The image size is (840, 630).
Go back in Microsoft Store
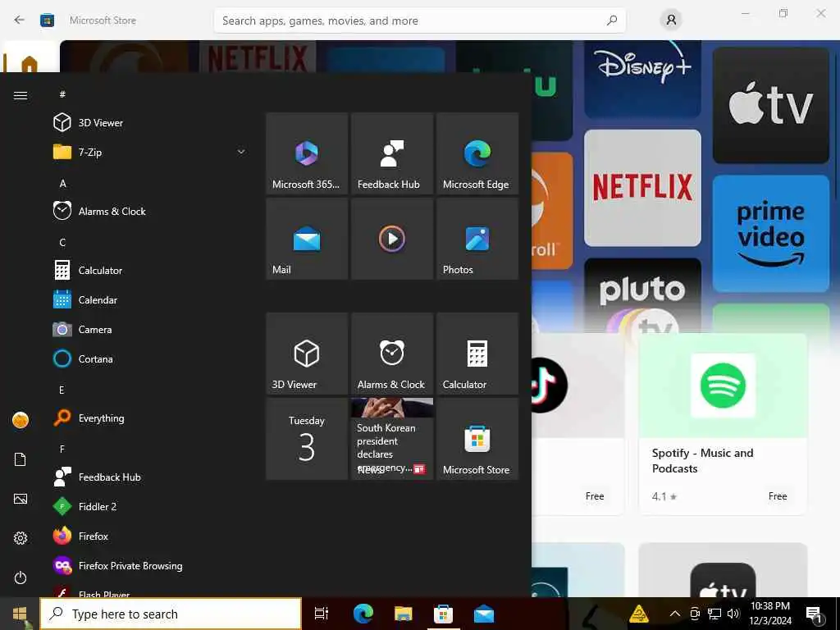tap(20, 21)
